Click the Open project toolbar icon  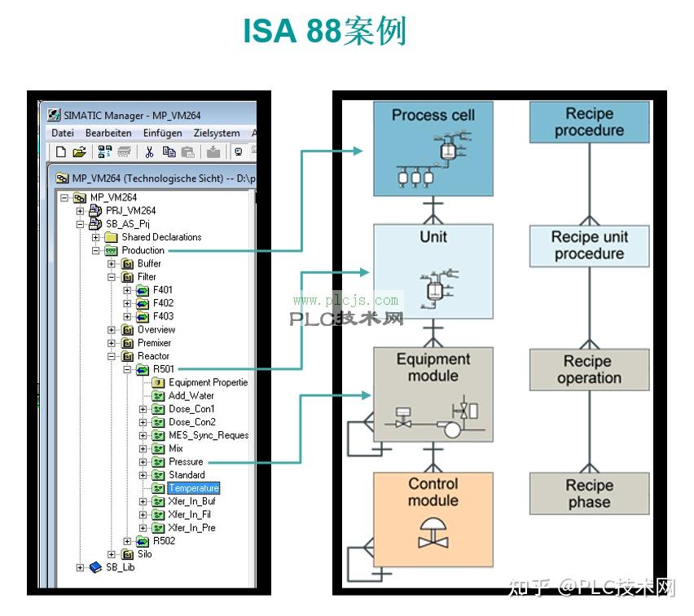79,152
